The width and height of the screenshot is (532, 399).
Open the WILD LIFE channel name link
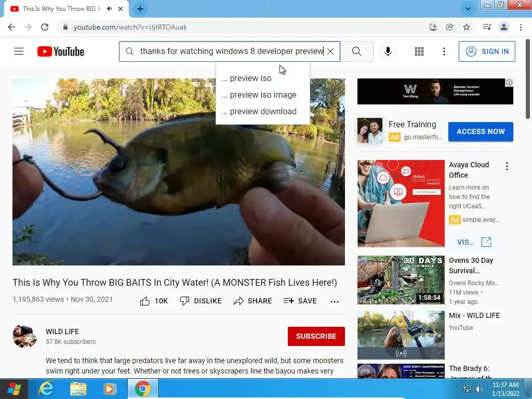[62, 331]
